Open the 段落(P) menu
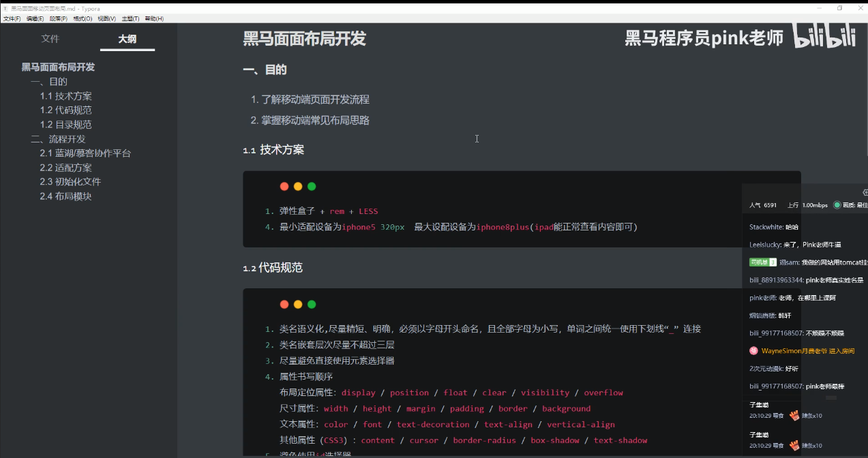 (59, 18)
